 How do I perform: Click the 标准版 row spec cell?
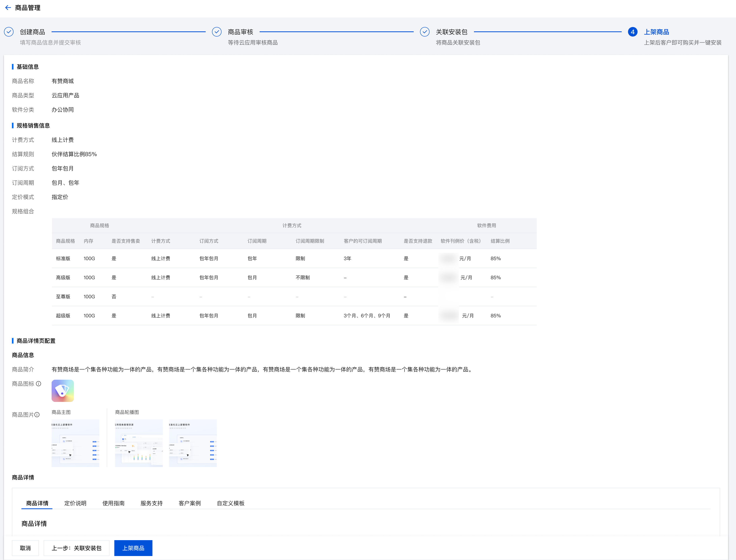click(63, 258)
